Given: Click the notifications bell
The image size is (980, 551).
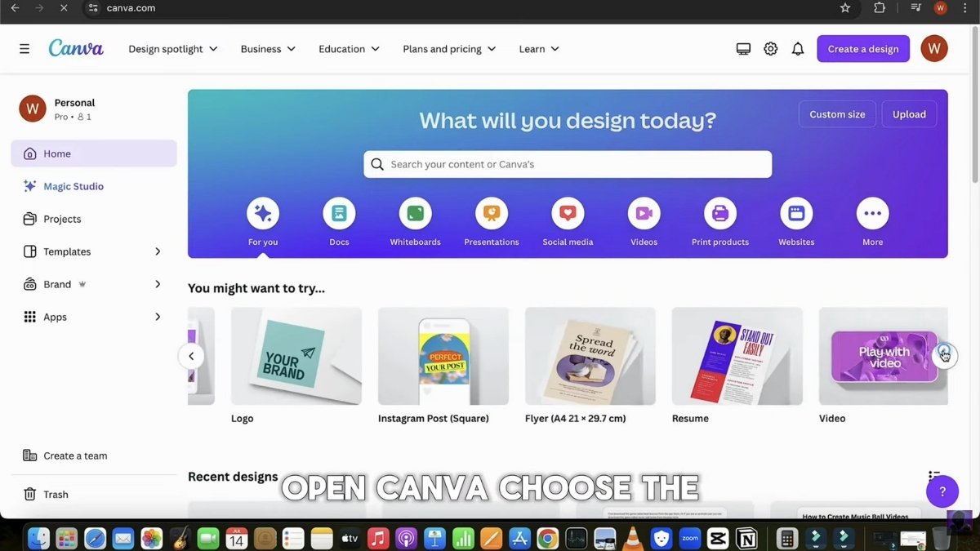Looking at the screenshot, I should 797,48.
